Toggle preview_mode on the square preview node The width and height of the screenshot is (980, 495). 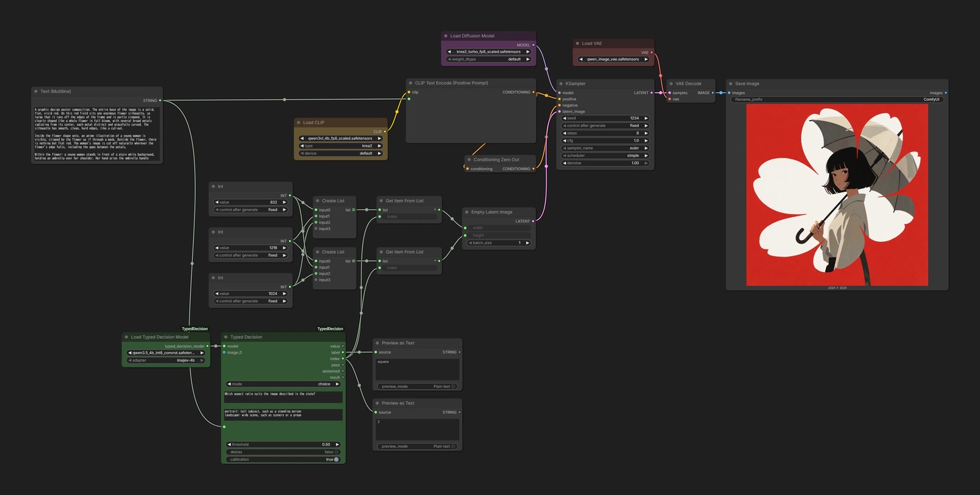453,387
